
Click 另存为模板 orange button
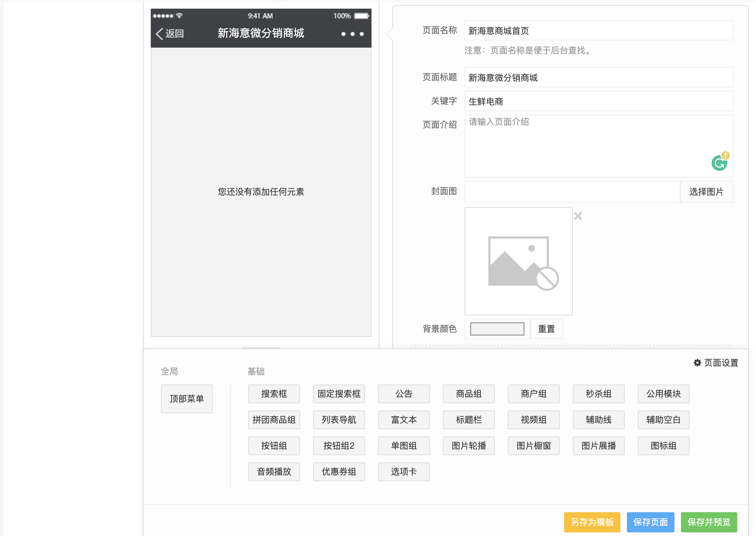[x=592, y=522]
